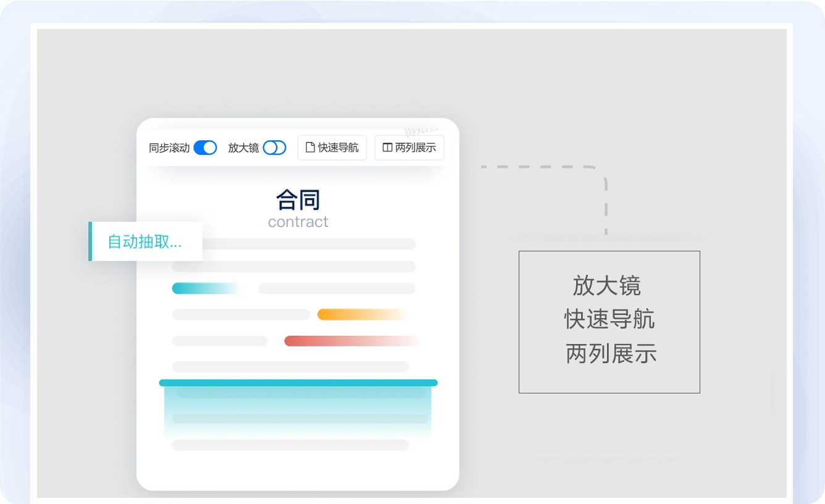Enable the 放大镜 toggle switch
The image size is (825, 504).
[274, 148]
